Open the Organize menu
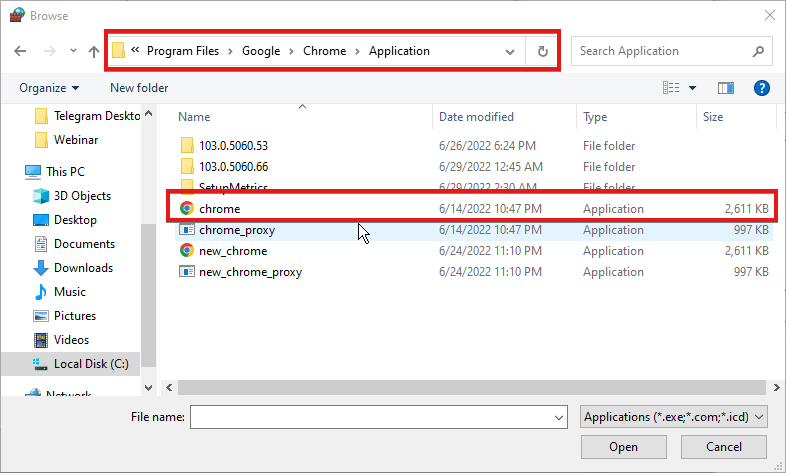This screenshot has width=786, height=473. (49, 88)
